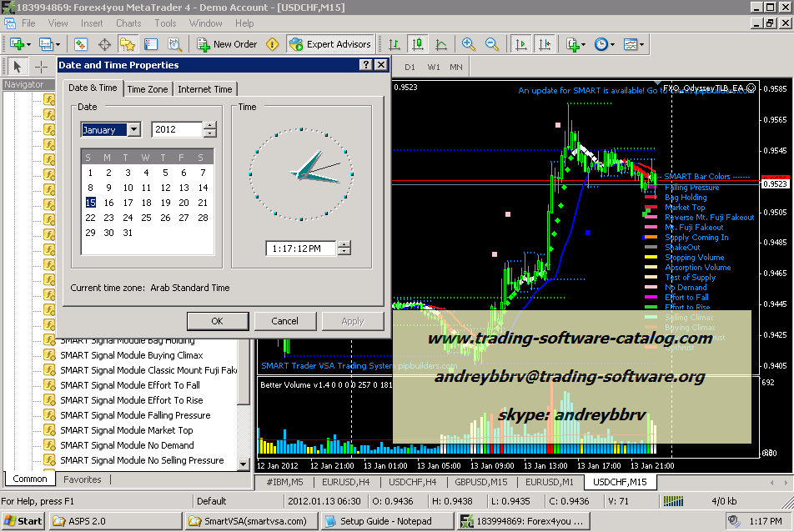The height and width of the screenshot is (532, 794).
Task: Click the OK button in dialog
Action: tap(217, 321)
